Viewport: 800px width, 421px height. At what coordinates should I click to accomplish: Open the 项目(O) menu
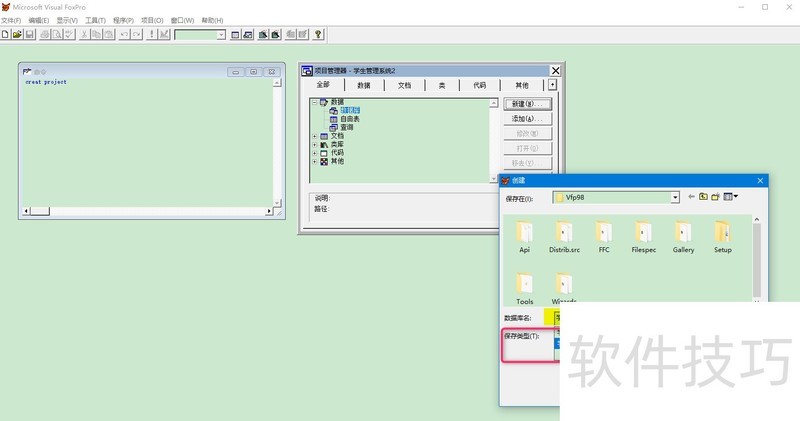(152, 20)
